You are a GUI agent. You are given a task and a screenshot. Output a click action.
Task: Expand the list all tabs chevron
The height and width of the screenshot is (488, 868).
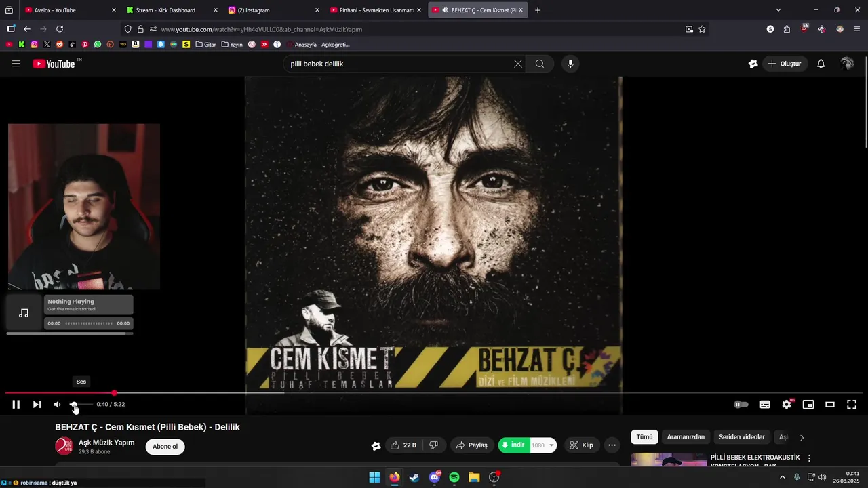[778, 10]
